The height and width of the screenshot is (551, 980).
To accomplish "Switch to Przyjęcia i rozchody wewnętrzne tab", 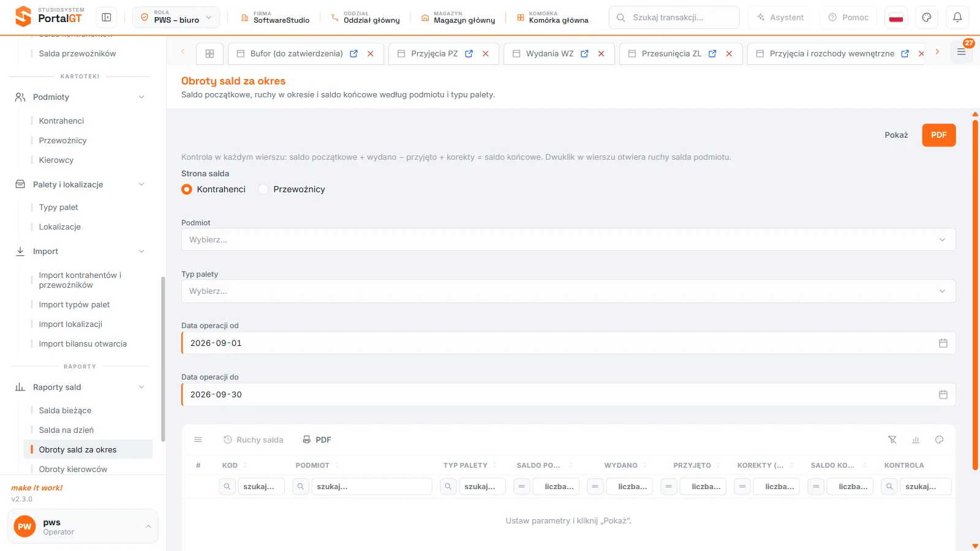I will pos(832,54).
